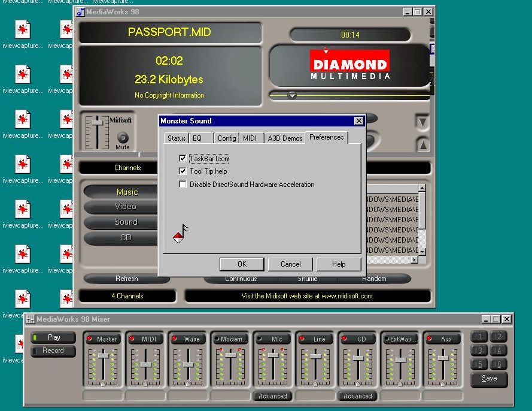Switch to the Status tab
The height and width of the screenshot is (411, 532).
click(x=177, y=138)
